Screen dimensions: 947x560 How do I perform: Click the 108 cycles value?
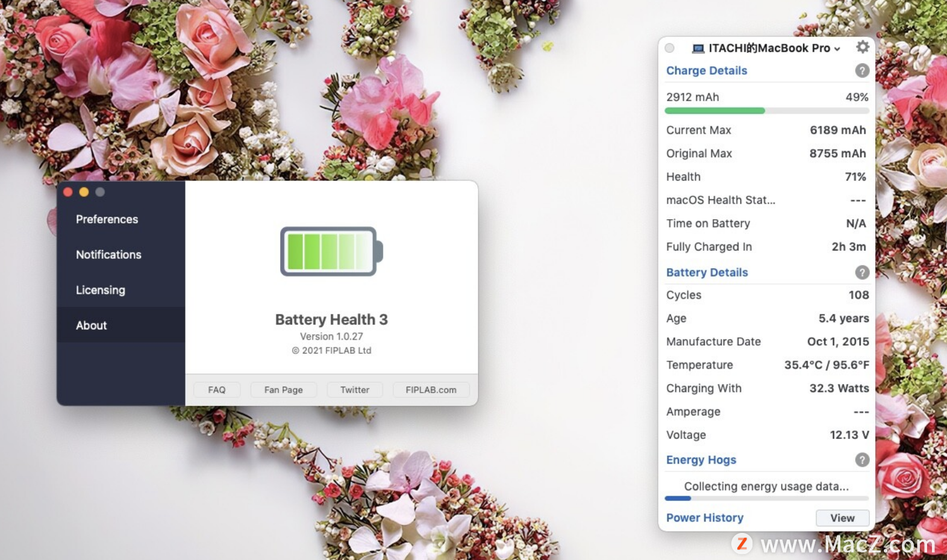(859, 295)
